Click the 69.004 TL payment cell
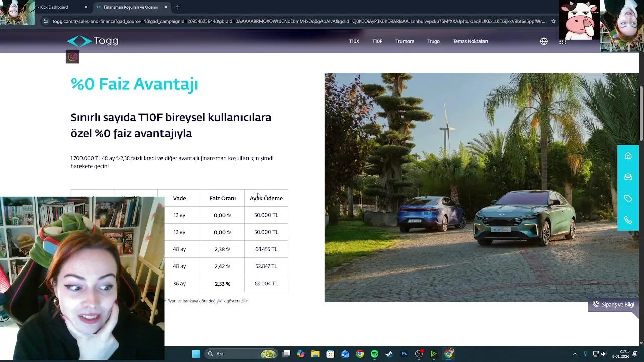644x362 pixels. (x=266, y=284)
